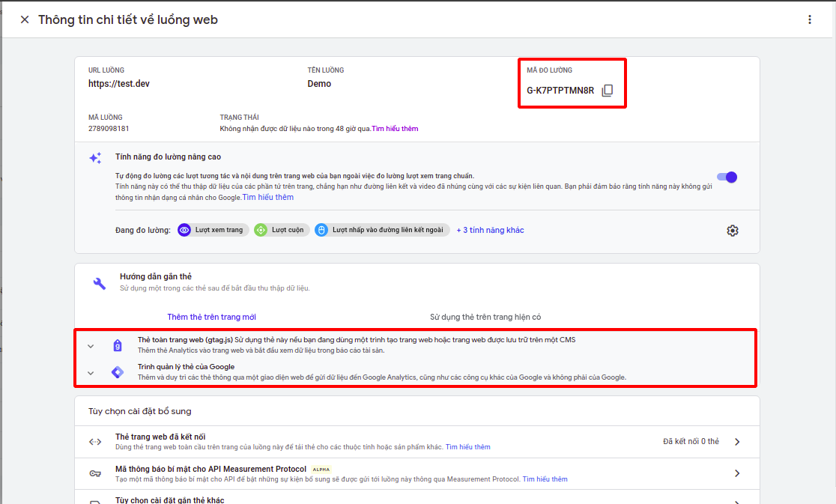Click the connected site tags code icon
The height and width of the screenshot is (504, 836).
[95, 442]
